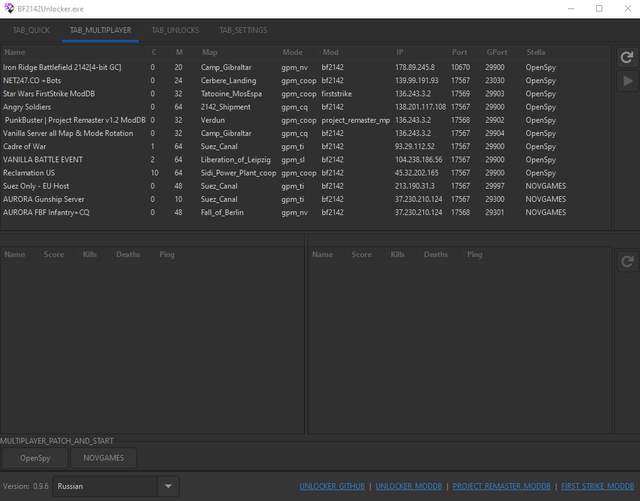Open the UNLOCKER_GITHUB link
This screenshot has height=501, width=640.
pyautogui.click(x=332, y=486)
